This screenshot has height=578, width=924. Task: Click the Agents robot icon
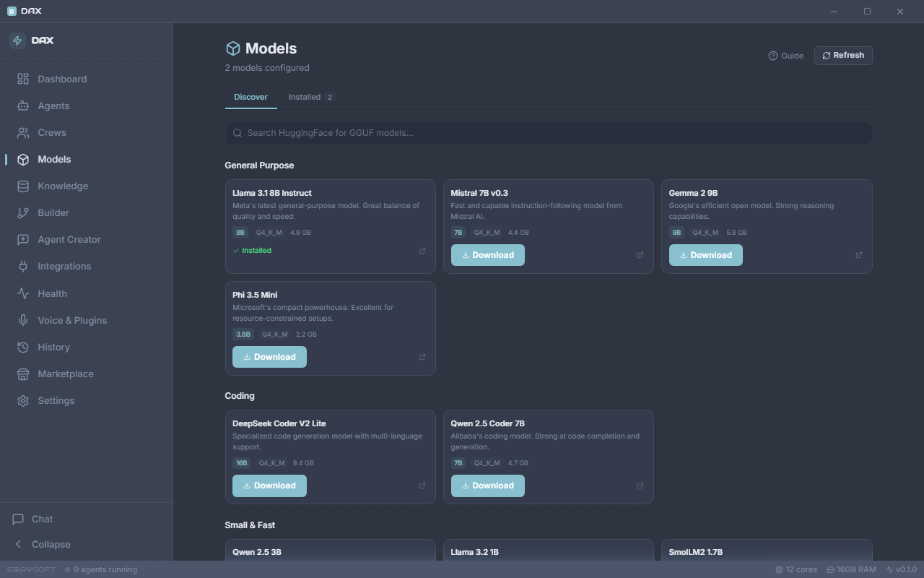(23, 105)
